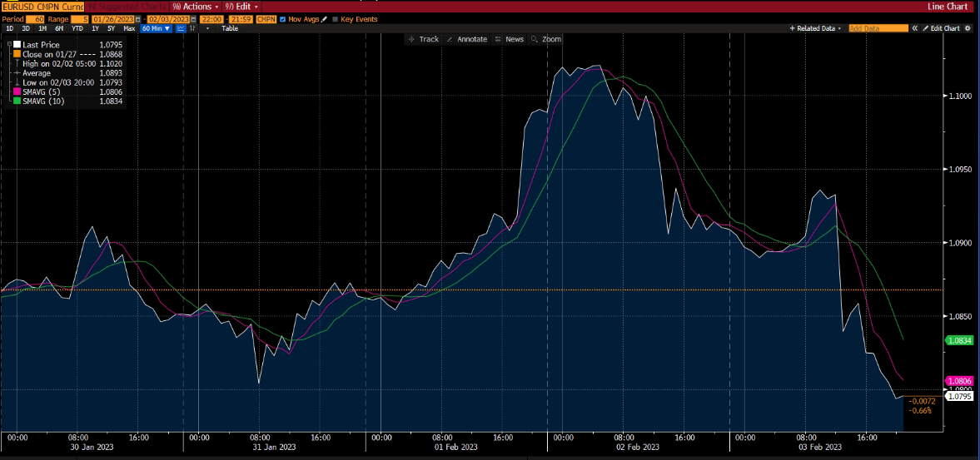Open chart settings gear icon
The image size is (980, 460).
969,28
